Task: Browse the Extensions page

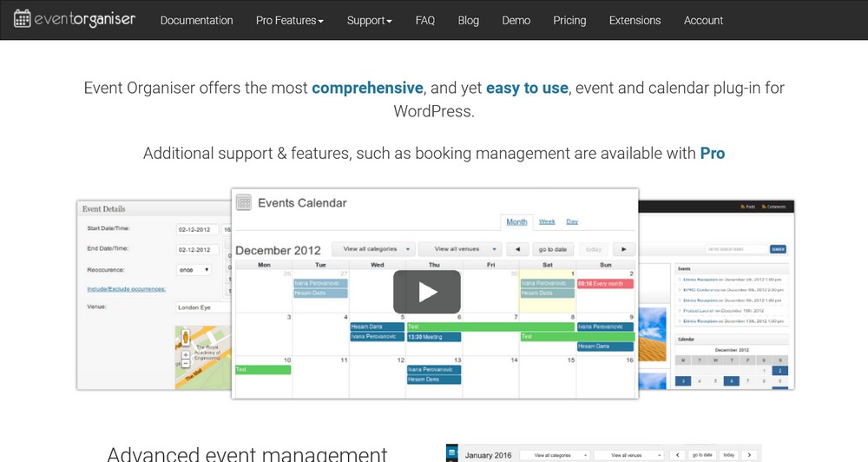Action: pyautogui.click(x=635, y=21)
